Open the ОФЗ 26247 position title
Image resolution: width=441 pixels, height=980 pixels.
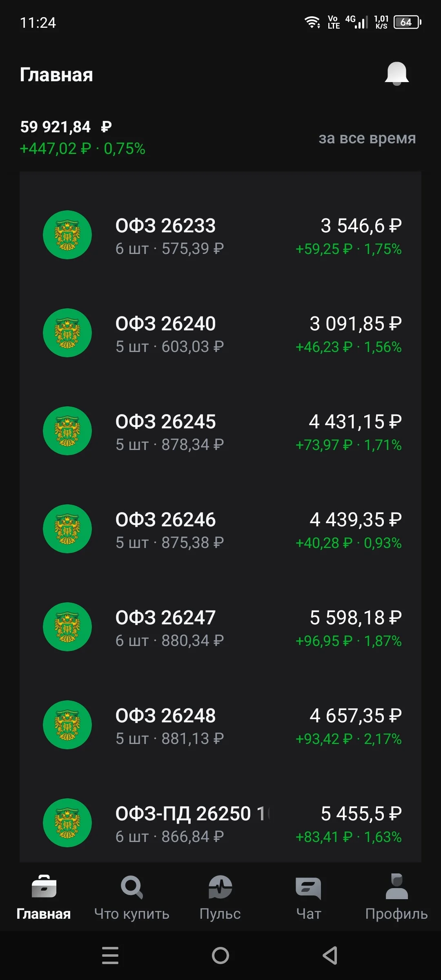165,617
